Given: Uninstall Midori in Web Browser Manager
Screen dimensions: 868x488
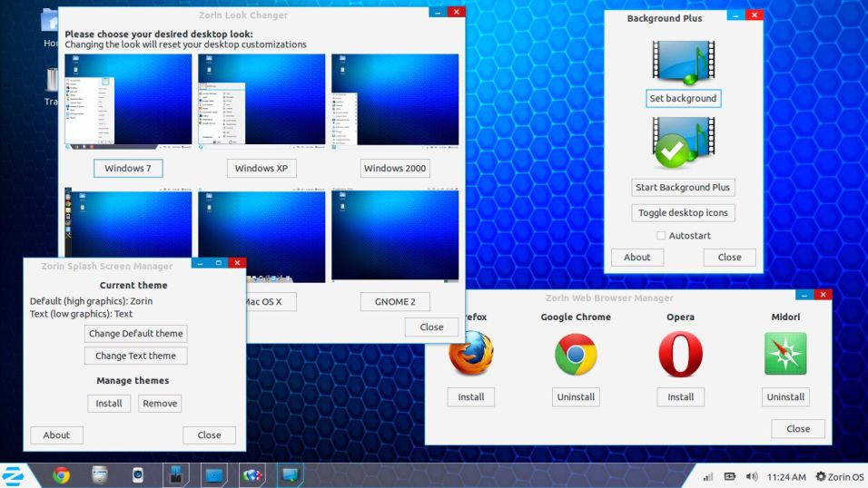Looking at the screenshot, I should (785, 396).
